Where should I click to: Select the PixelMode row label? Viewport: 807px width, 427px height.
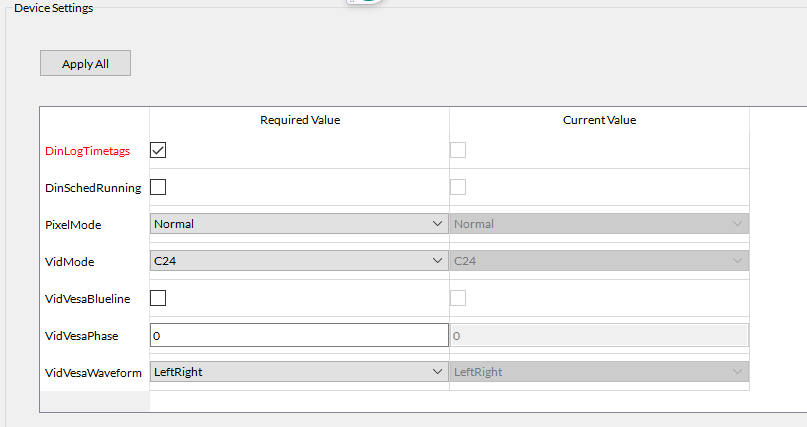pos(74,225)
